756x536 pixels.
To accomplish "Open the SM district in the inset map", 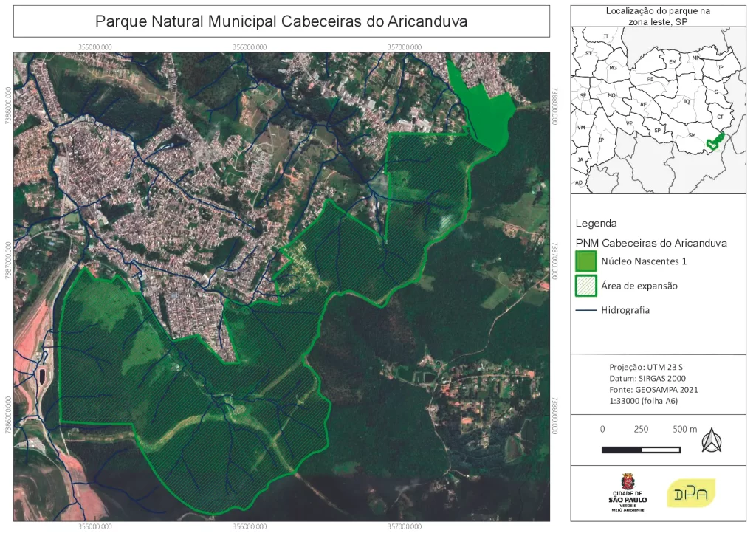I will tap(693, 135).
